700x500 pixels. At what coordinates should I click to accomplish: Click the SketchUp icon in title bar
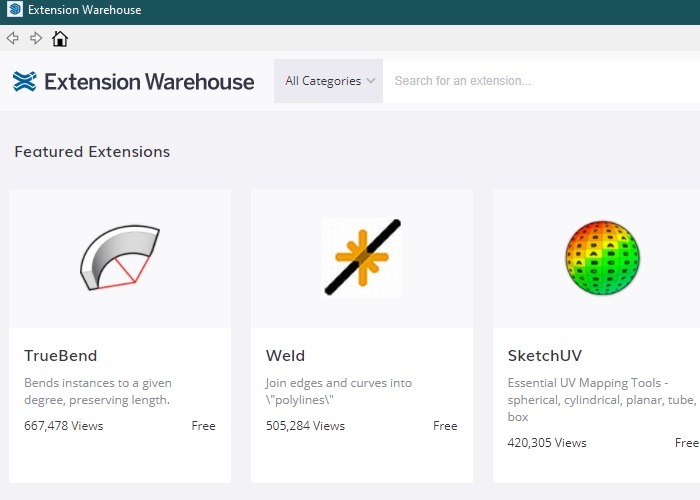[15, 9]
